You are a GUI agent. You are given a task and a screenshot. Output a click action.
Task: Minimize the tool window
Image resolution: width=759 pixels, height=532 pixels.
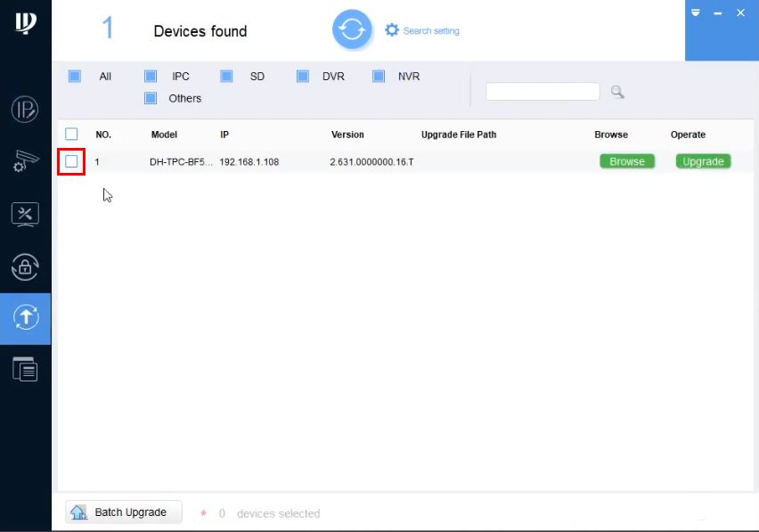[x=718, y=13]
